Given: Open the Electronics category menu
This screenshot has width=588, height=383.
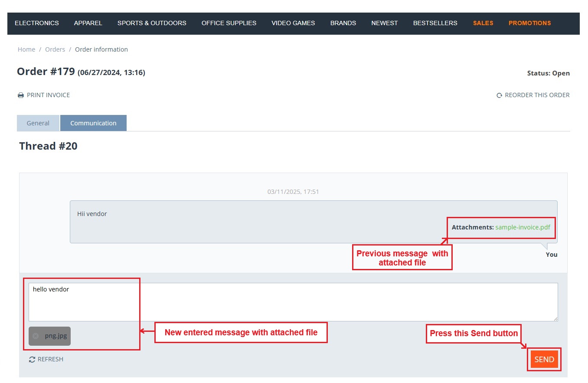Looking at the screenshot, I should (x=37, y=23).
